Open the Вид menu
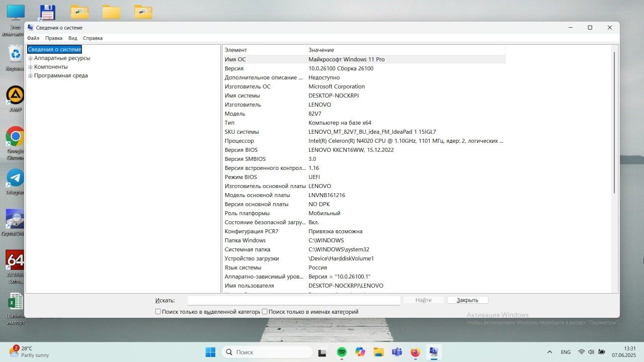 [73, 38]
